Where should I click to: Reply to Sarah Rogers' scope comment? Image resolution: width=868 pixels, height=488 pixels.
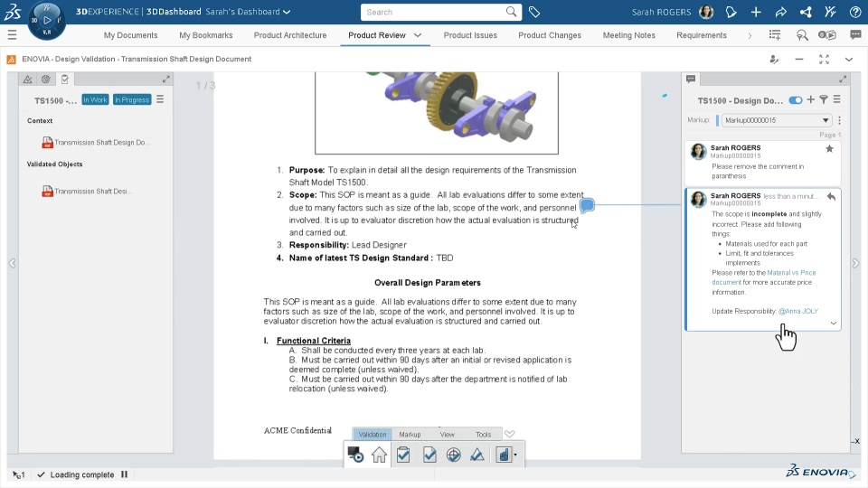pyautogui.click(x=831, y=196)
